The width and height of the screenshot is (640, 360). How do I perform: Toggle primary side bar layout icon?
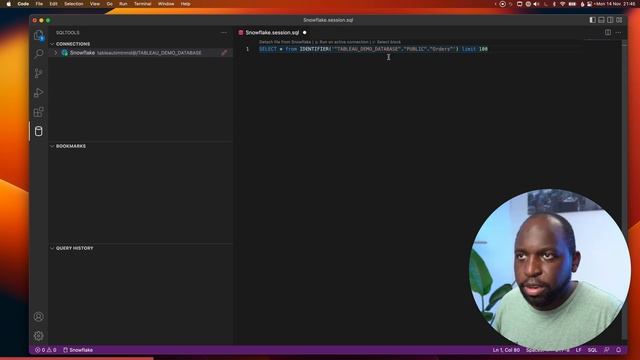592,20
